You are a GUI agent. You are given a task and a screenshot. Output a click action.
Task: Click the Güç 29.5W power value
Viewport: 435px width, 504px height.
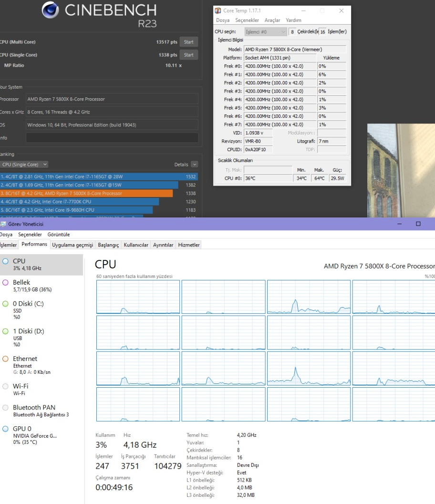pos(338,178)
